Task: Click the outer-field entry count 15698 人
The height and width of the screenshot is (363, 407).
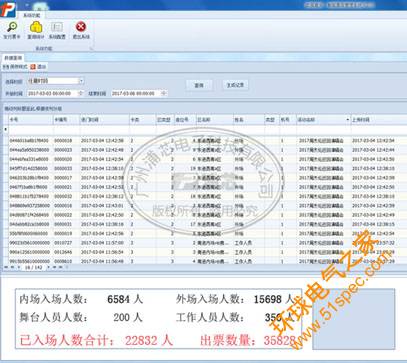Action: click(274, 299)
